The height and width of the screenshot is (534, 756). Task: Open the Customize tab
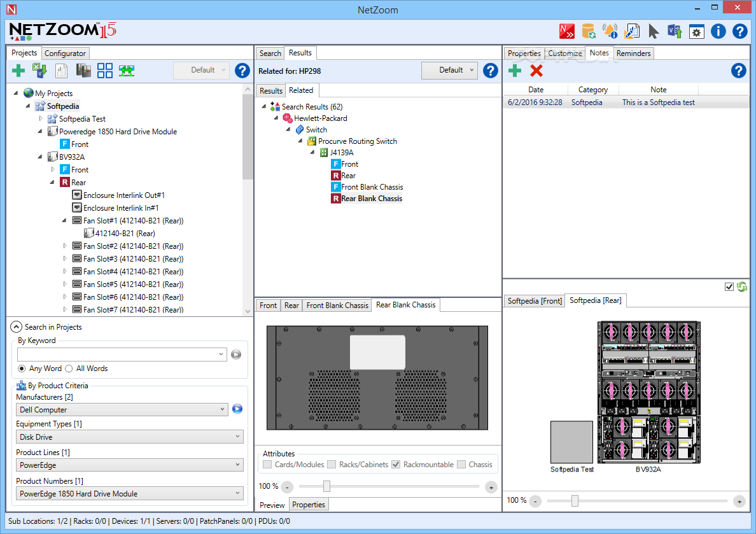pyautogui.click(x=564, y=53)
